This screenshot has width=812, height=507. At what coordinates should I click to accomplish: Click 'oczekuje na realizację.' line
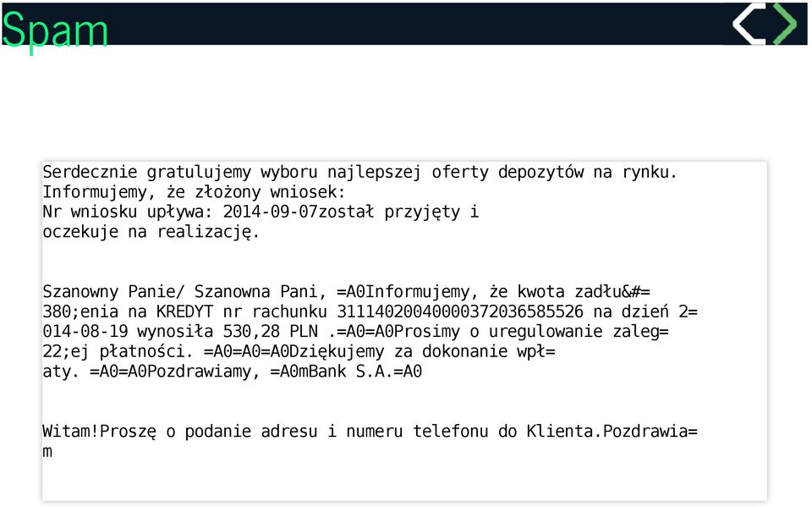click(x=151, y=232)
